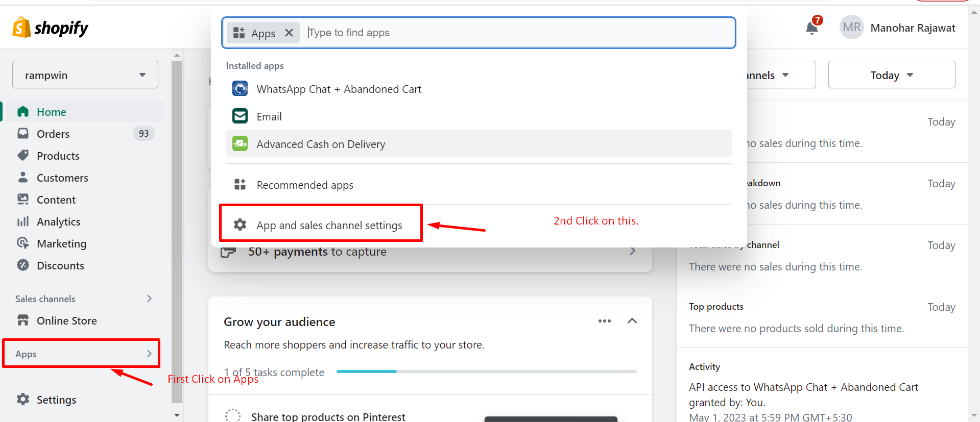980x422 pixels.
Task: Open the WhatsApp Chat + Abandoned Cart app
Action: (x=339, y=89)
